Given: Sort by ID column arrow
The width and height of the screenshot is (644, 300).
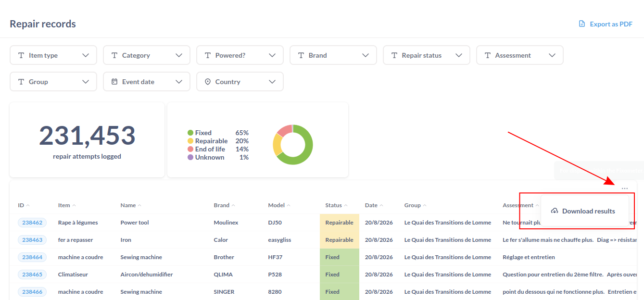Looking at the screenshot, I should tap(28, 205).
